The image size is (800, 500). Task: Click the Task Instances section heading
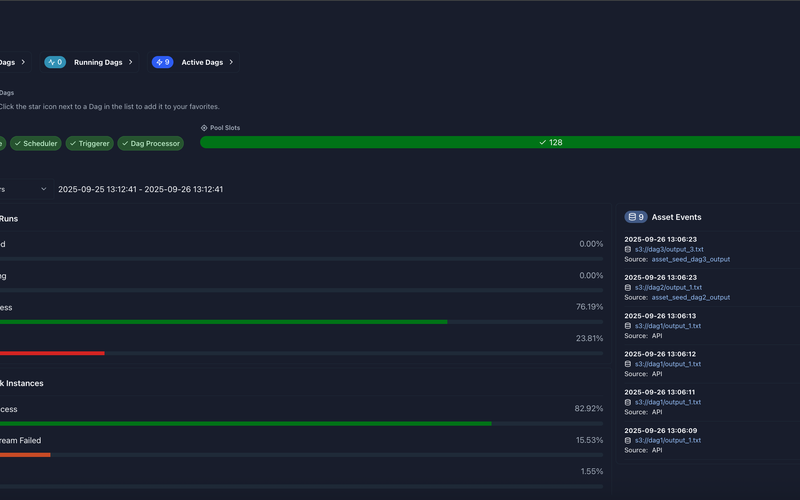coord(22,383)
